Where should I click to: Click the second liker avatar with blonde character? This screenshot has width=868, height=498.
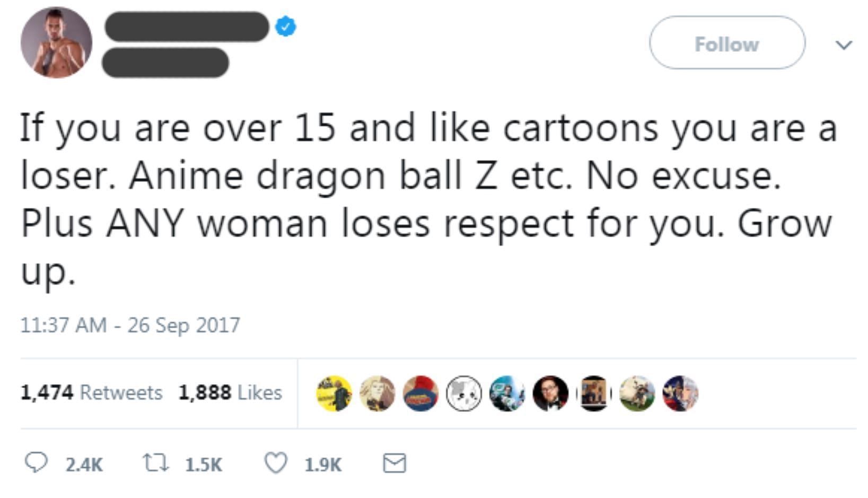point(378,394)
